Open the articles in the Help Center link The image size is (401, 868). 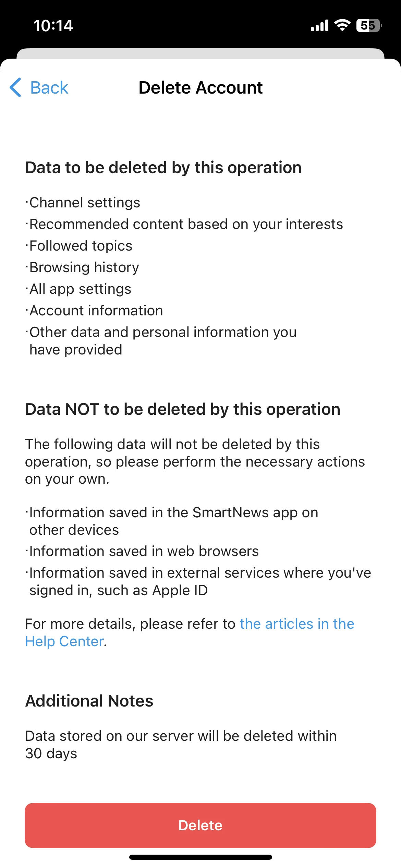tap(190, 632)
